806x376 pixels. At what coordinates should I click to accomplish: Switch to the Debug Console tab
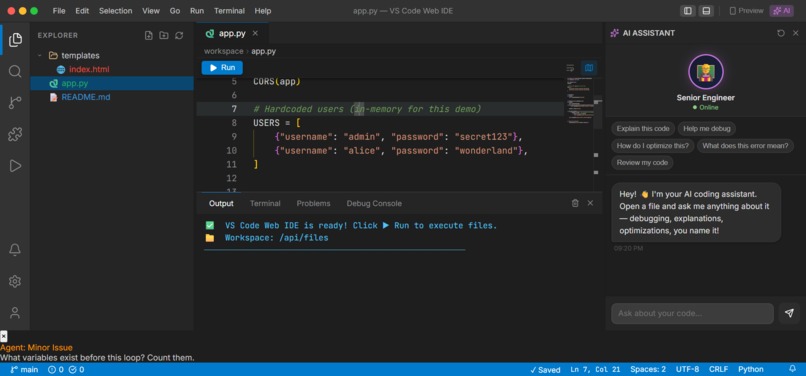[374, 204]
